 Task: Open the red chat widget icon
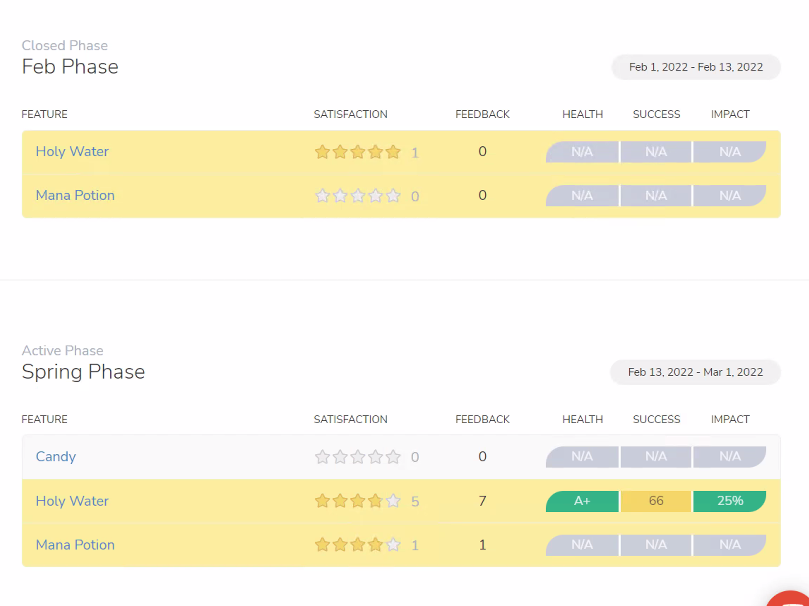[x=789, y=599]
